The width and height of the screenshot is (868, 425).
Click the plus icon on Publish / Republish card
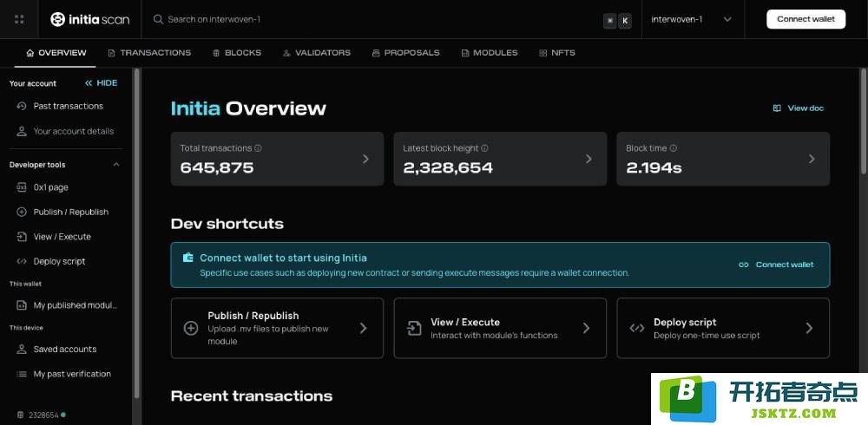click(x=190, y=328)
